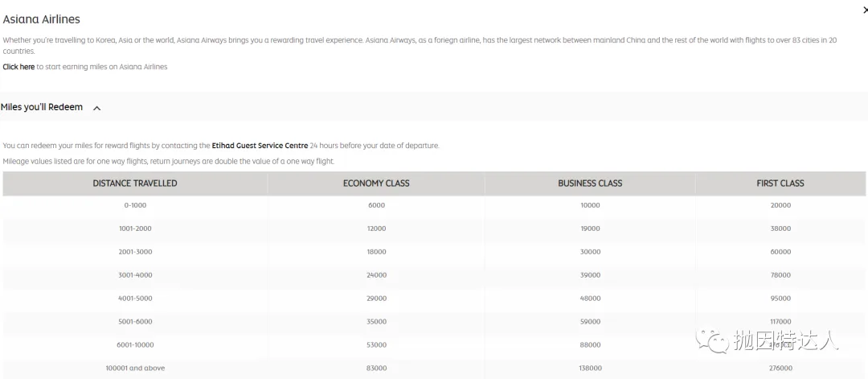Select the 0-1000 distance cell
The width and height of the screenshot is (868, 379).
135,205
